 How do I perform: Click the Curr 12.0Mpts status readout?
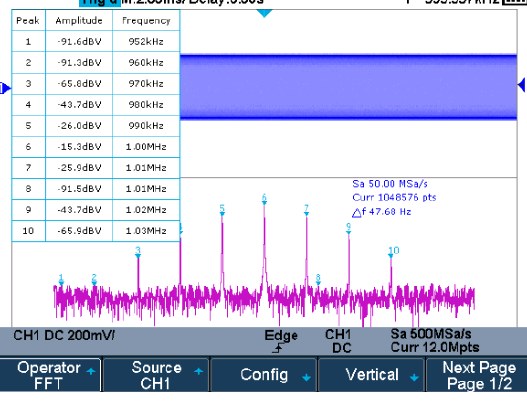[435, 347]
